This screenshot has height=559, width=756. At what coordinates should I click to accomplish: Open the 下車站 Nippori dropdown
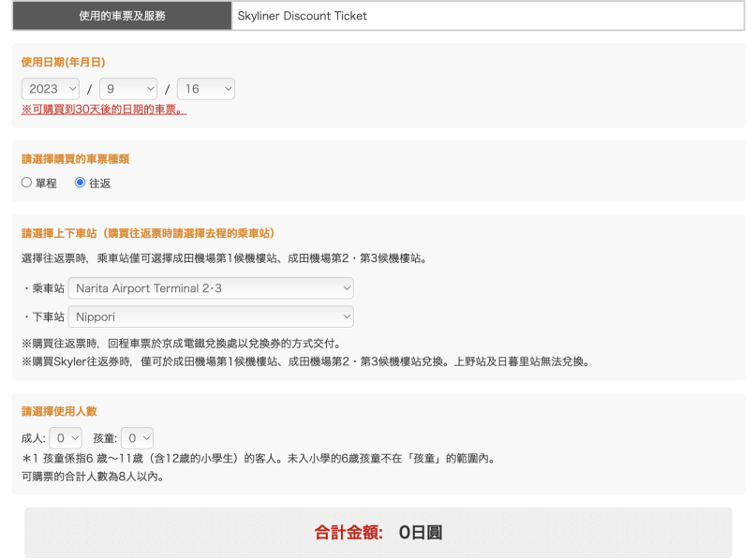coord(211,317)
